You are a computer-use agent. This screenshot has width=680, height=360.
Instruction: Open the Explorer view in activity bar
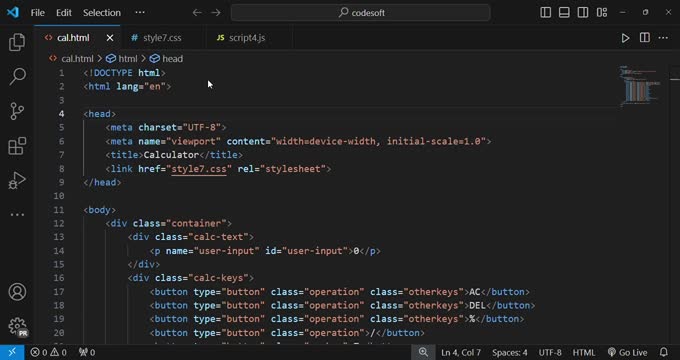pyautogui.click(x=17, y=42)
